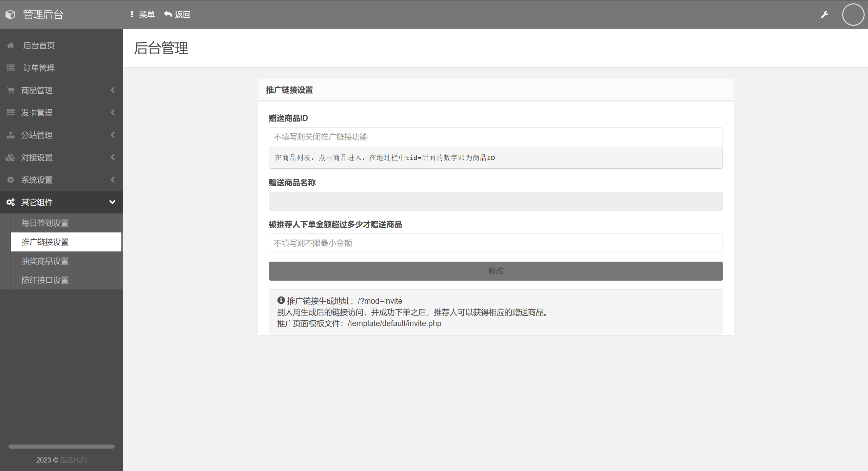The image size is (868, 471).
Task: Expand the 系统设置 submenu chevron
Action: [x=113, y=180]
